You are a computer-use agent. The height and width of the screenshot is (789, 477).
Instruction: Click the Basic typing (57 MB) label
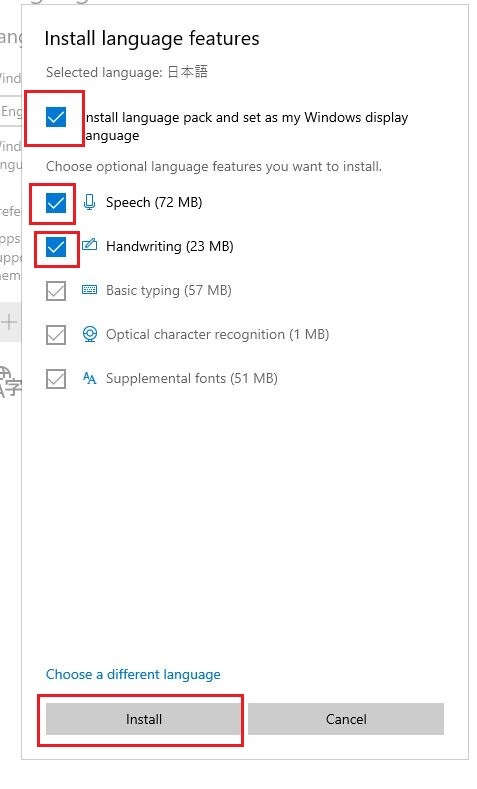point(169,290)
